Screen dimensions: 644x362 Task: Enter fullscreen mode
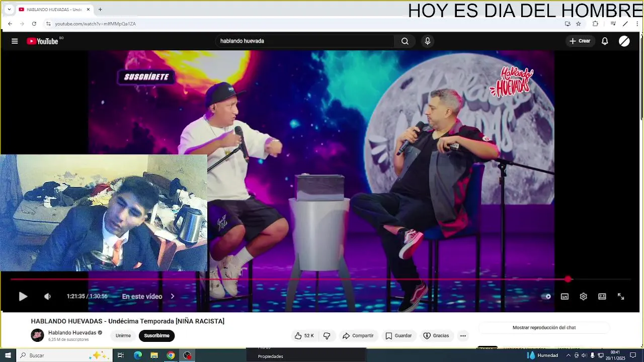coord(621,297)
